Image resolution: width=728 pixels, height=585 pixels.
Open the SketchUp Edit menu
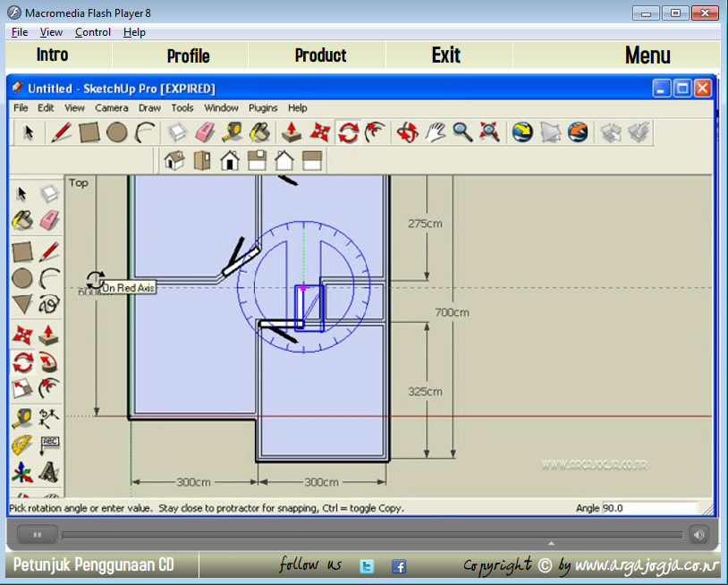click(46, 108)
